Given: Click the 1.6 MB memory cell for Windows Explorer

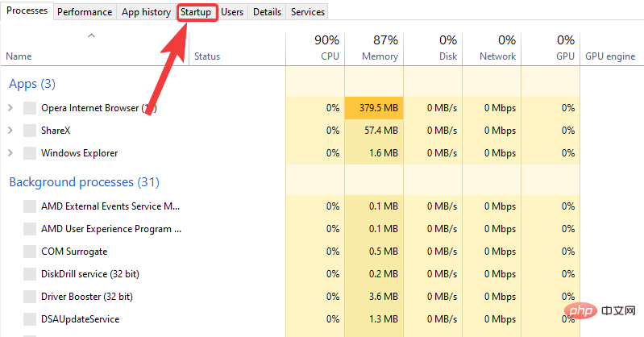Looking at the screenshot, I should [374, 153].
